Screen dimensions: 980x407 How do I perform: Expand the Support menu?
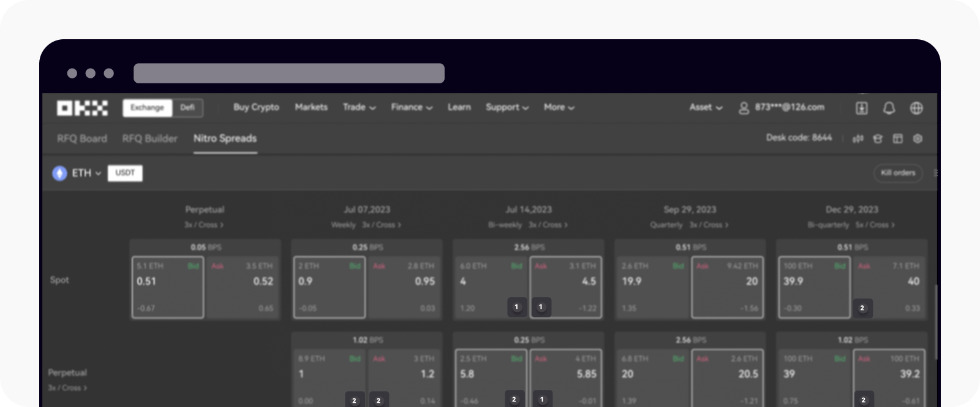[507, 107]
